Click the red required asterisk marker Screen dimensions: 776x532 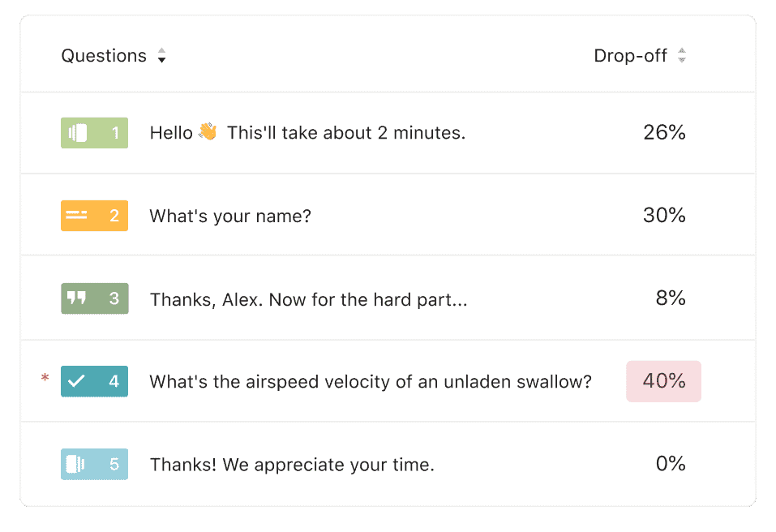(x=45, y=378)
